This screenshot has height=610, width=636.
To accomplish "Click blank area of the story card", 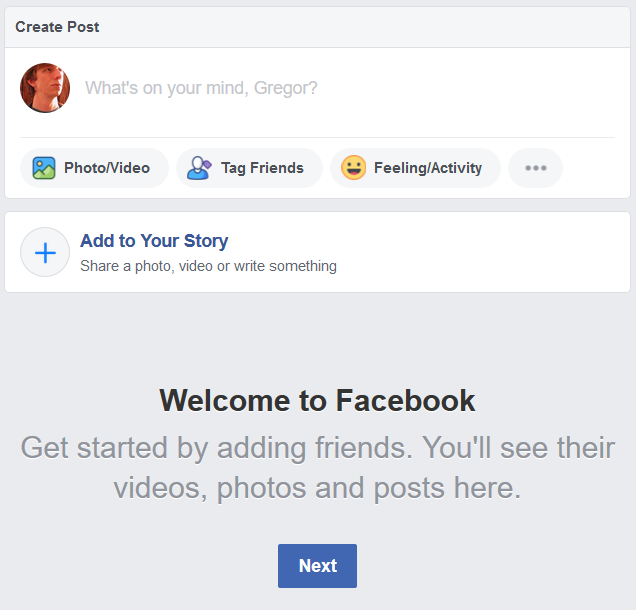I will click(x=480, y=252).
